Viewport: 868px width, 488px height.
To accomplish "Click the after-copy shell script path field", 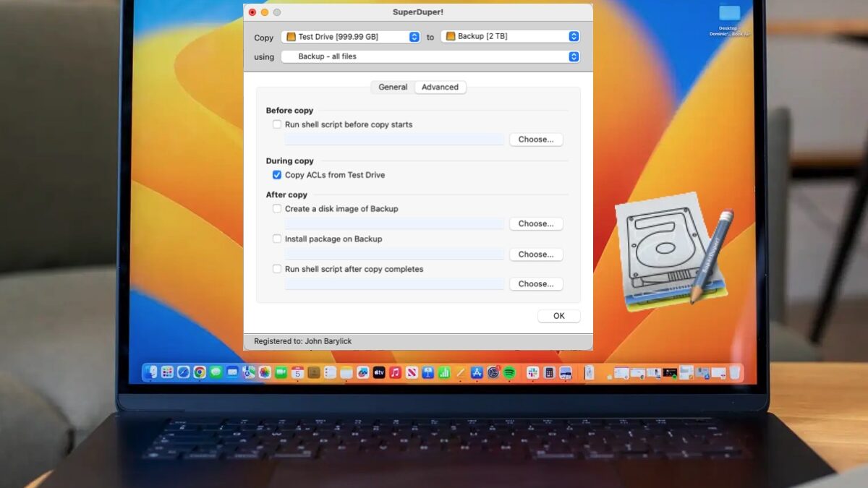I will pyautogui.click(x=394, y=284).
